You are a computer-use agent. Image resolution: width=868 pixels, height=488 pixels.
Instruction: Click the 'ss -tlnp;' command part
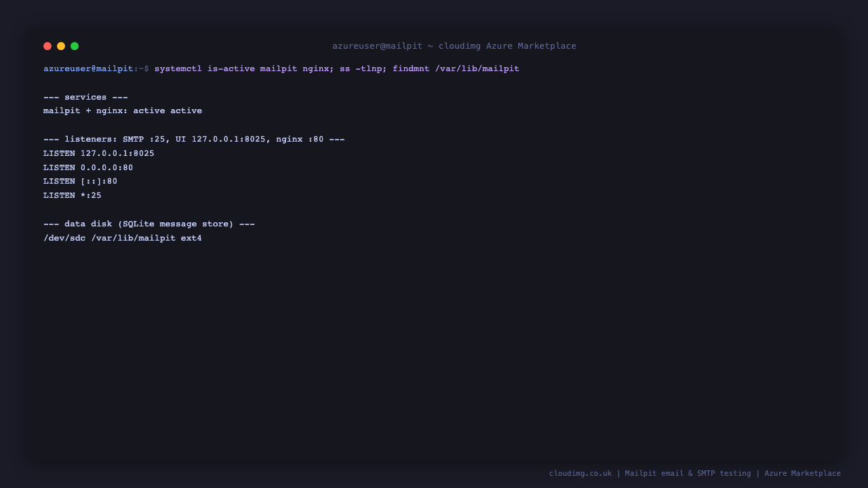pyautogui.click(x=363, y=68)
